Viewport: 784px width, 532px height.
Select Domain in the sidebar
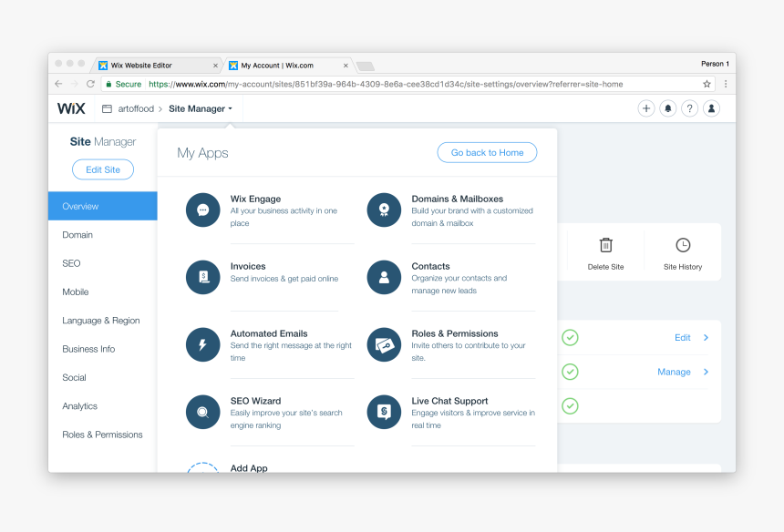pyautogui.click(x=77, y=235)
